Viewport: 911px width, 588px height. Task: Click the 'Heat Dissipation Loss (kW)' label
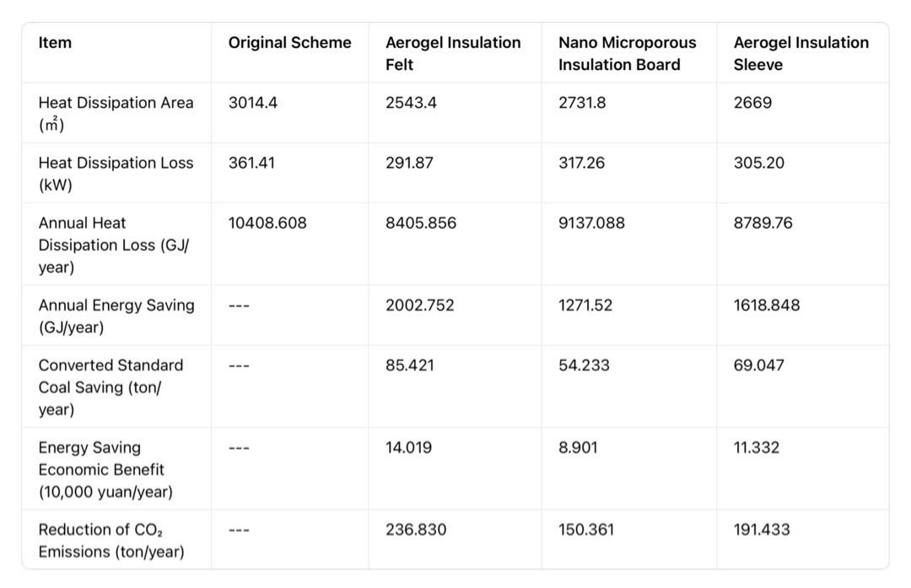coord(116,173)
